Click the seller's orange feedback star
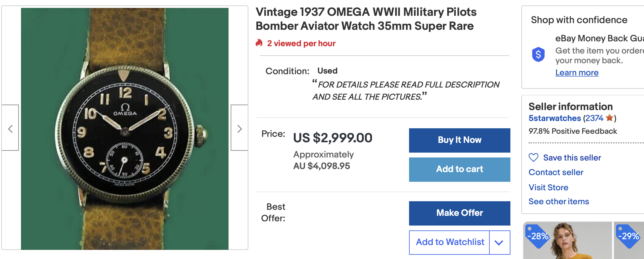Screen dimensions: 644x259 click(x=609, y=118)
